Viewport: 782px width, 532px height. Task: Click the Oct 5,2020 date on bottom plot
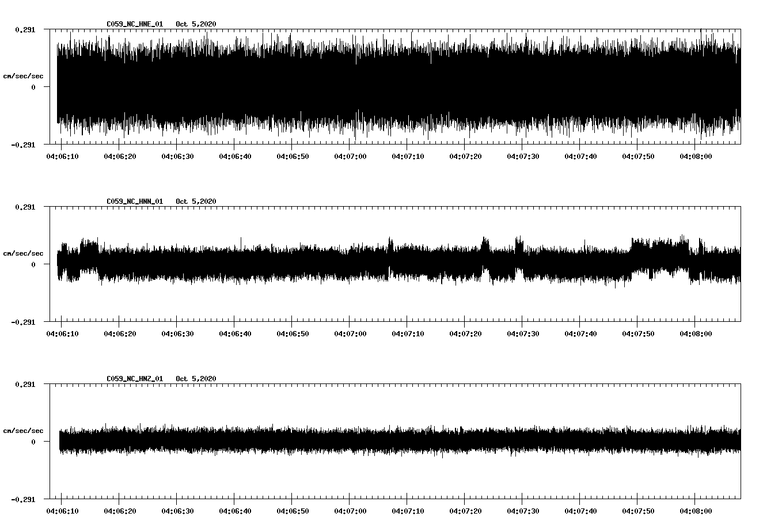[x=196, y=379]
